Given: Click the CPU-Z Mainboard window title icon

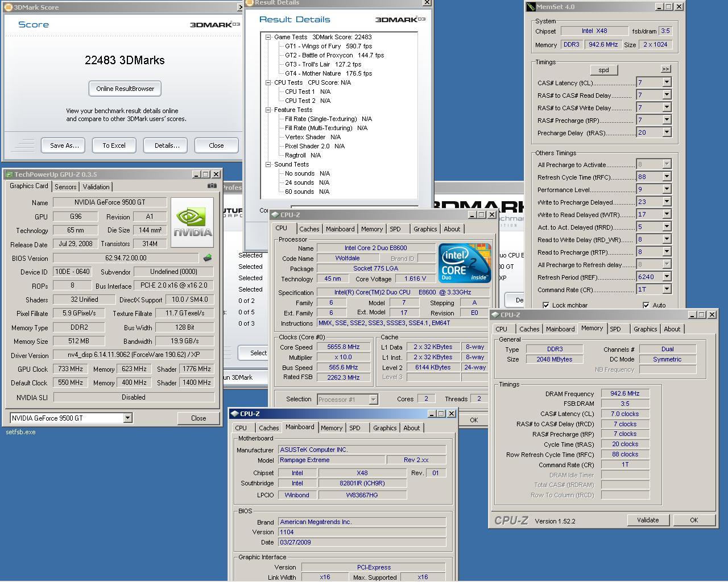Looking at the screenshot, I should (x=235, y=414).
